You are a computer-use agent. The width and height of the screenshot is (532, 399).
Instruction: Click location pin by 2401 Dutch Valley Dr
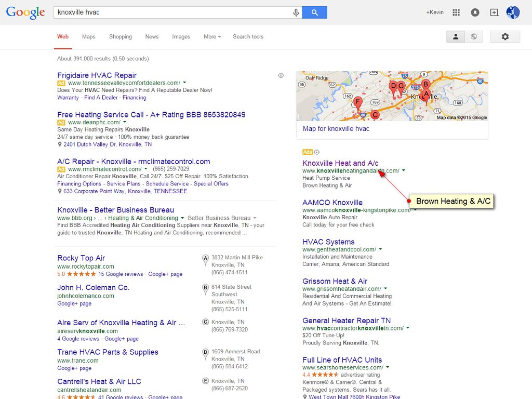point(60,144)
